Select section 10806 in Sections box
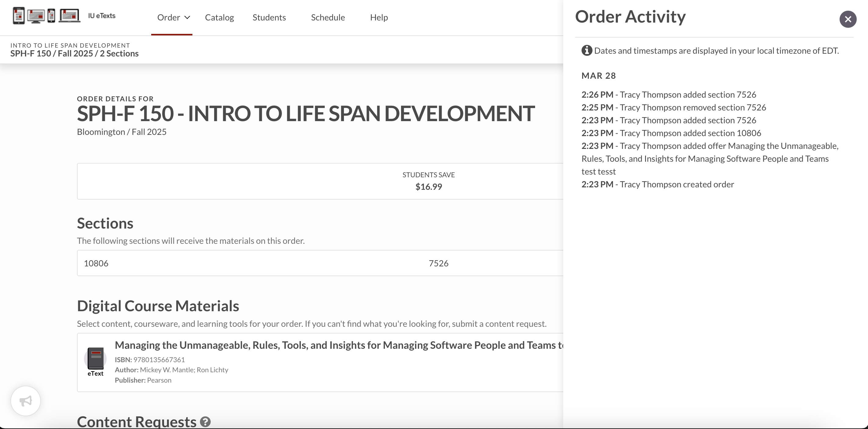The image size is (868, 429). point(96,263)
